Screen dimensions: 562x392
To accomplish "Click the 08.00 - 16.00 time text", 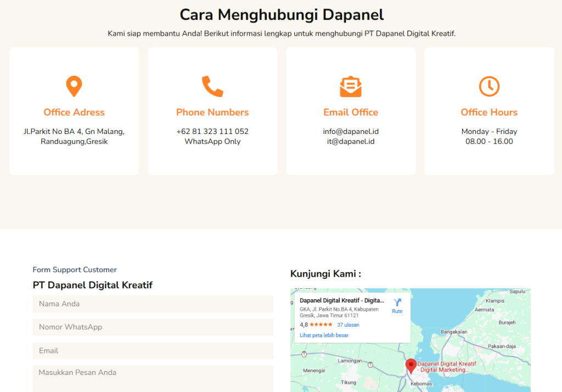I will point(489,141).
